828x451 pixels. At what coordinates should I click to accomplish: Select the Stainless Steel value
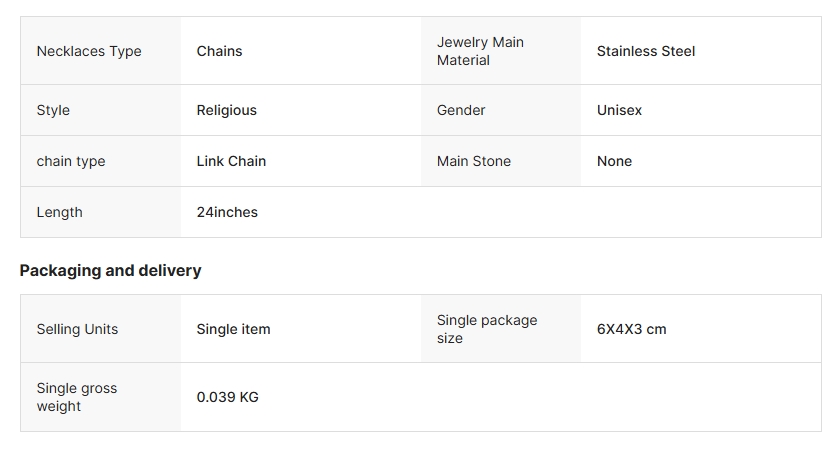click(645, 51)
